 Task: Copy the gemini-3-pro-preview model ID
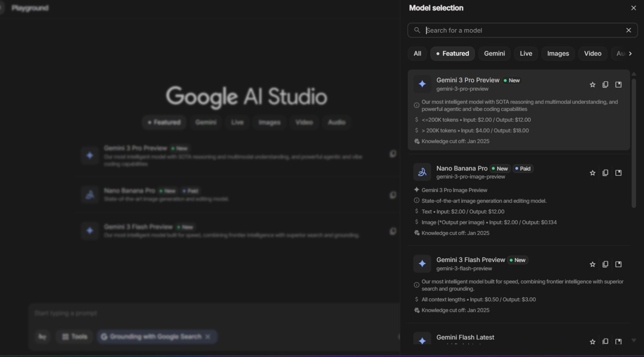tap(605, 85)
